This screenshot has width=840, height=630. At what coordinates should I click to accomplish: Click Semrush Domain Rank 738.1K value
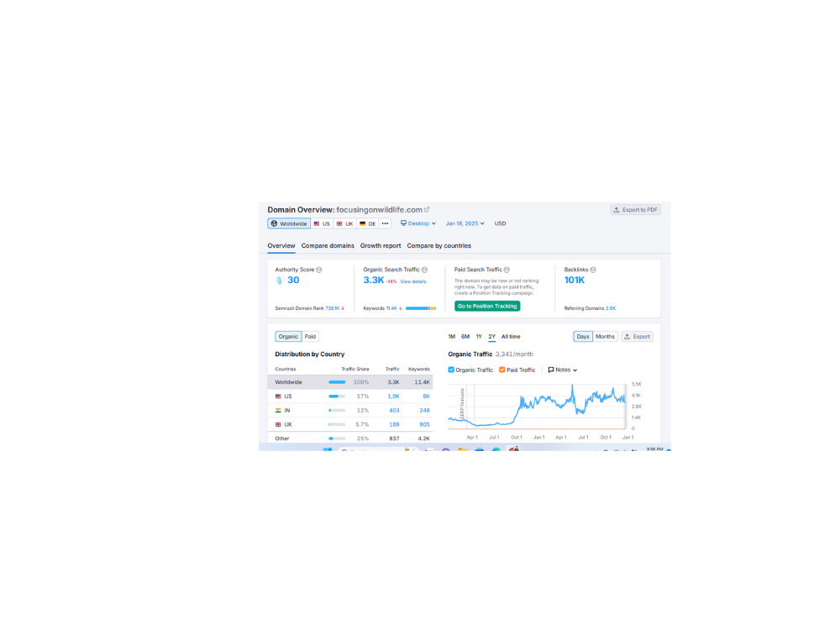click(x=334, y=308)
